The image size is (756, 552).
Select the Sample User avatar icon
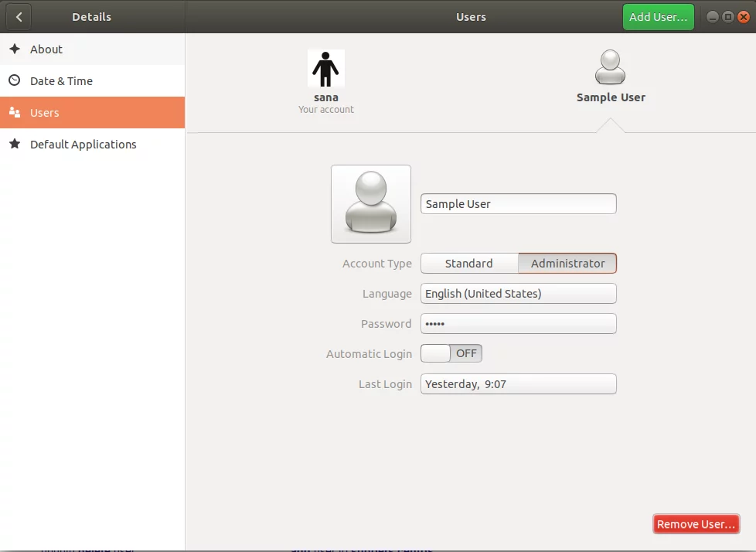pyautogui.click(x=610, y=67)
